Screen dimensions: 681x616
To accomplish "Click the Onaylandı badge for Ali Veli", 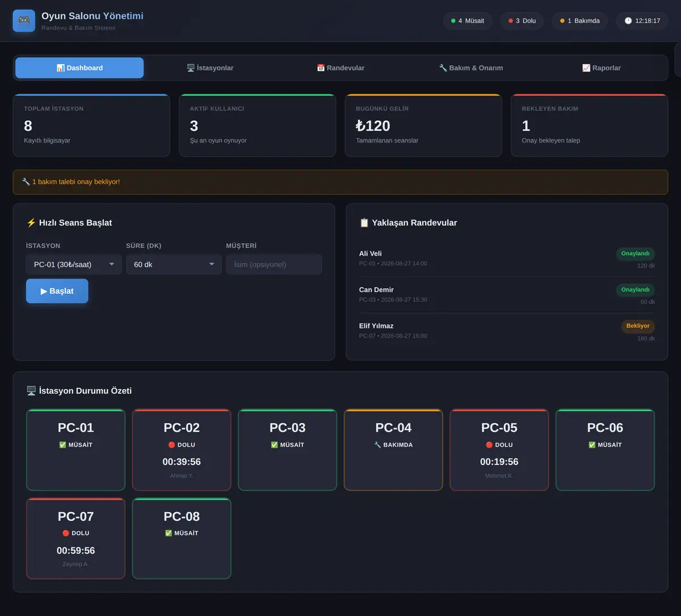I will pyautogui.click(x=635, y=254).
